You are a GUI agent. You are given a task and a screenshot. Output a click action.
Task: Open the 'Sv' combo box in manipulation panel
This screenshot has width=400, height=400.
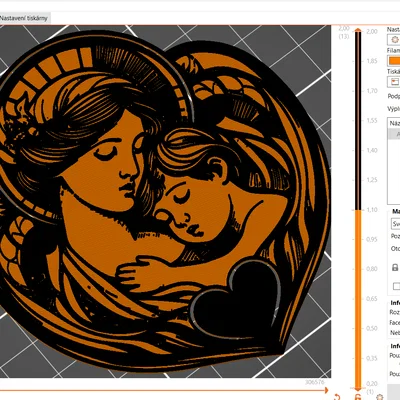click(x=395, y=224)
